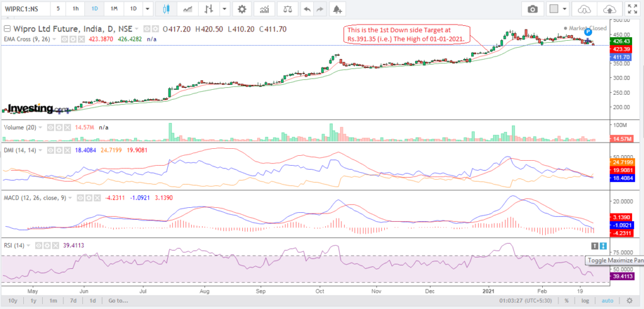Select the highlighted 1D interval
The width and height of the screenshot is (644, 309).
[94, 9]
